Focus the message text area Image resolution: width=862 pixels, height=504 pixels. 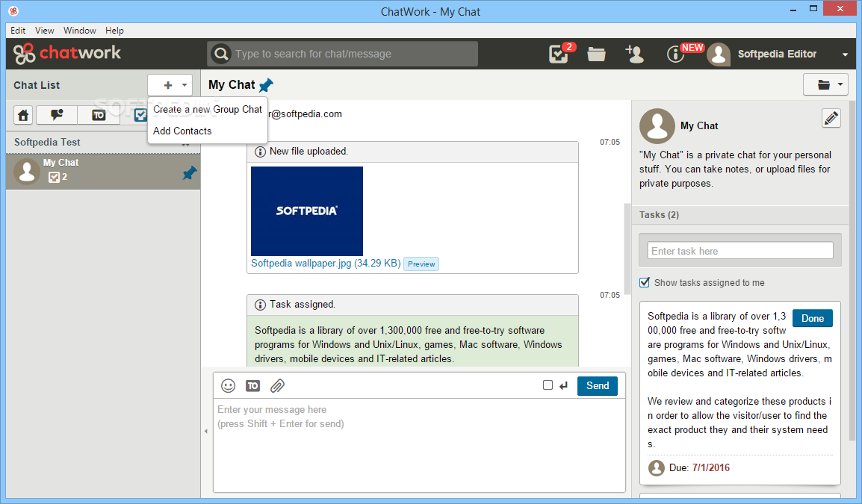point(419,445)
